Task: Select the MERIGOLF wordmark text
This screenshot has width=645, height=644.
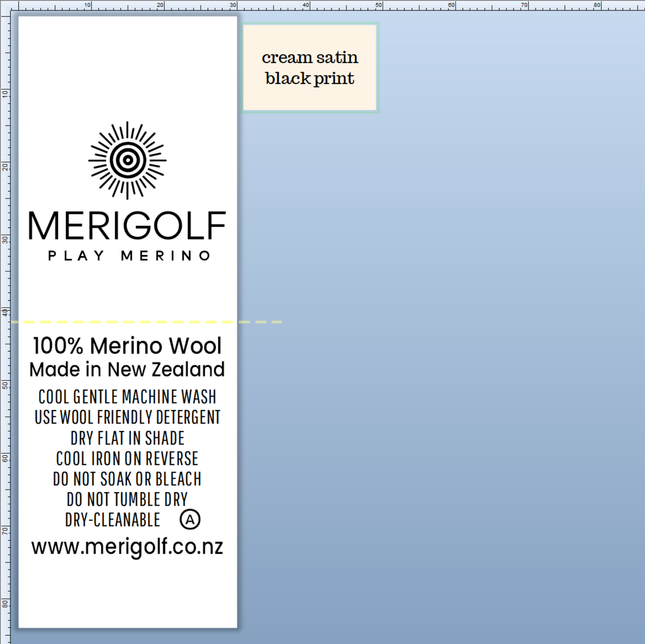Action: pos(128,225)
